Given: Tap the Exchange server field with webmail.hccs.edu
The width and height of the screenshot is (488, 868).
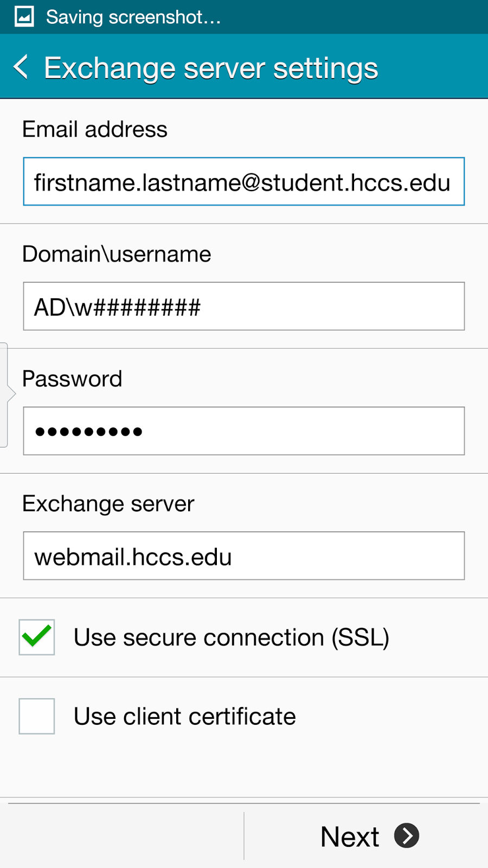Looking at the screenshot, I should pyautogui.click(x=243, y=556).
